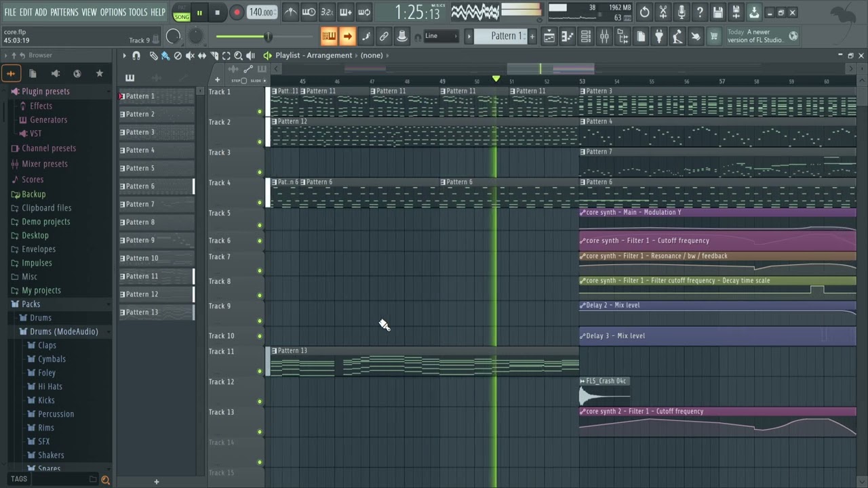Image resolution: width=868 pixels, height=488 pixels.
Task: Open the FILE menu
Action: coord(10,12)
